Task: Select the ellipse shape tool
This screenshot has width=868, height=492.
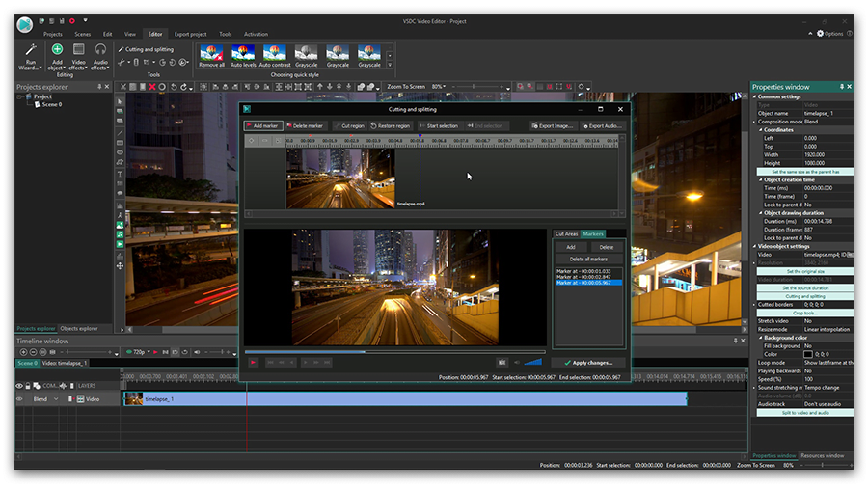Action: (x=120, y=152)
